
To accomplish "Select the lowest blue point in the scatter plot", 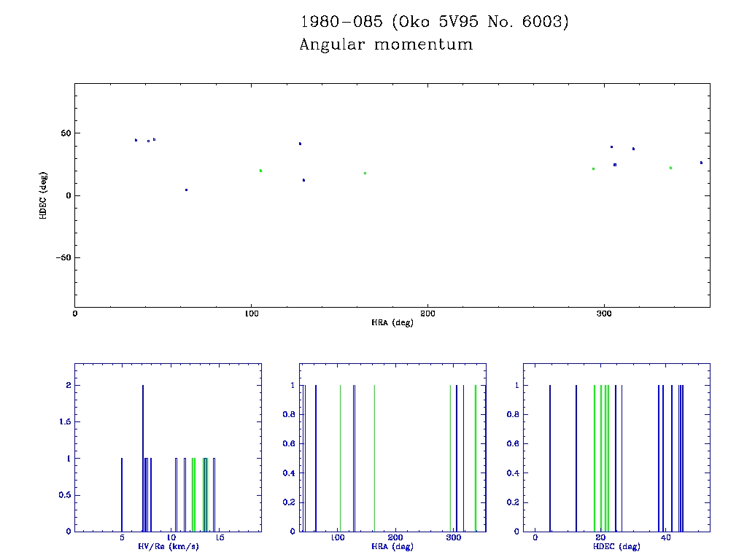I will [x=186, y=190].
